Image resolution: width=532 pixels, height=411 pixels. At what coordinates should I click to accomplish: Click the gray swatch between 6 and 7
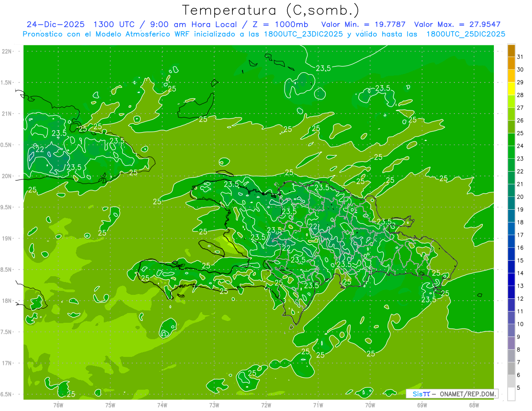click(512, 368)
